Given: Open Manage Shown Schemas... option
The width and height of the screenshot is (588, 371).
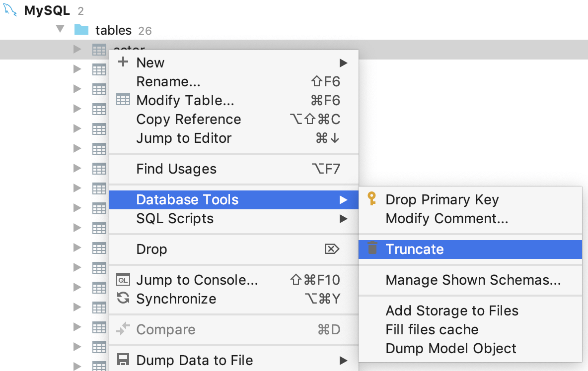Looking at the screenshot, I should point(470,280).
